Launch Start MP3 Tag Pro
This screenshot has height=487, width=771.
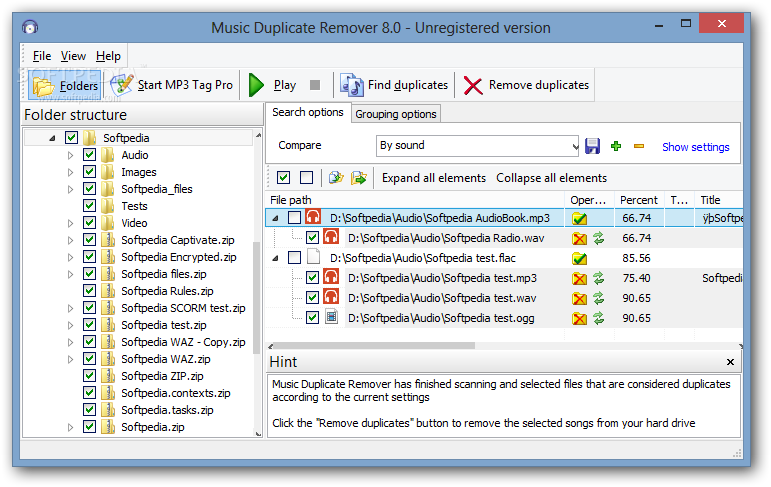click(x=172, y=85)
